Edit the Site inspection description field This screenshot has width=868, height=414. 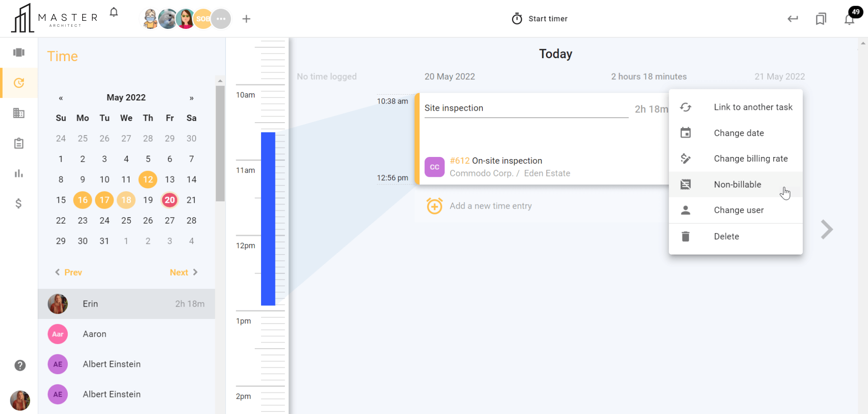pos(526,108)
